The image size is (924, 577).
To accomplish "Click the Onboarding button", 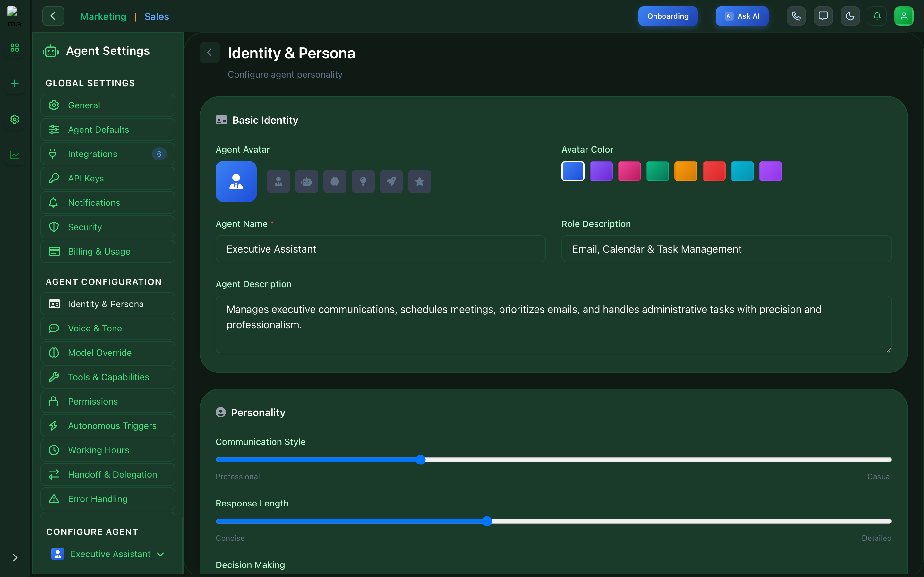I will coord(668,16).
